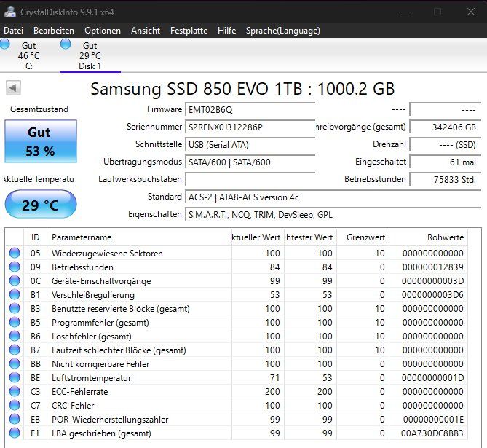
Task: Select the Verschleißregulierung parameter name
Action: 93,295
